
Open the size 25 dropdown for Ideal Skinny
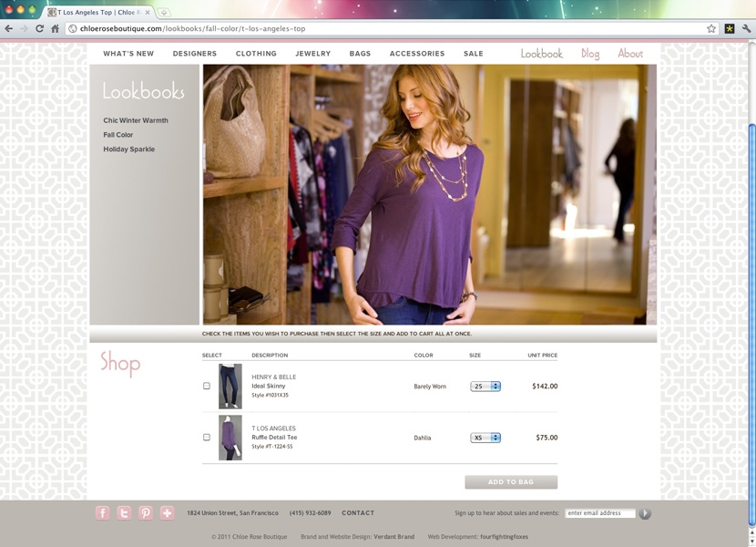pos(485,387)
